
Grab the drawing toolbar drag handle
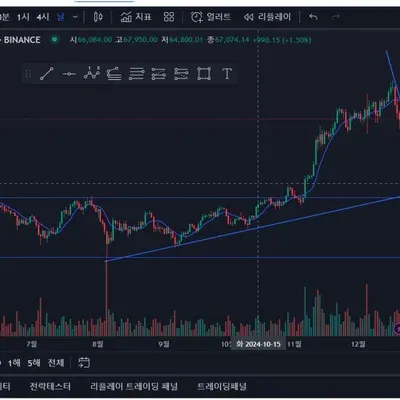[x=28, y=73]
